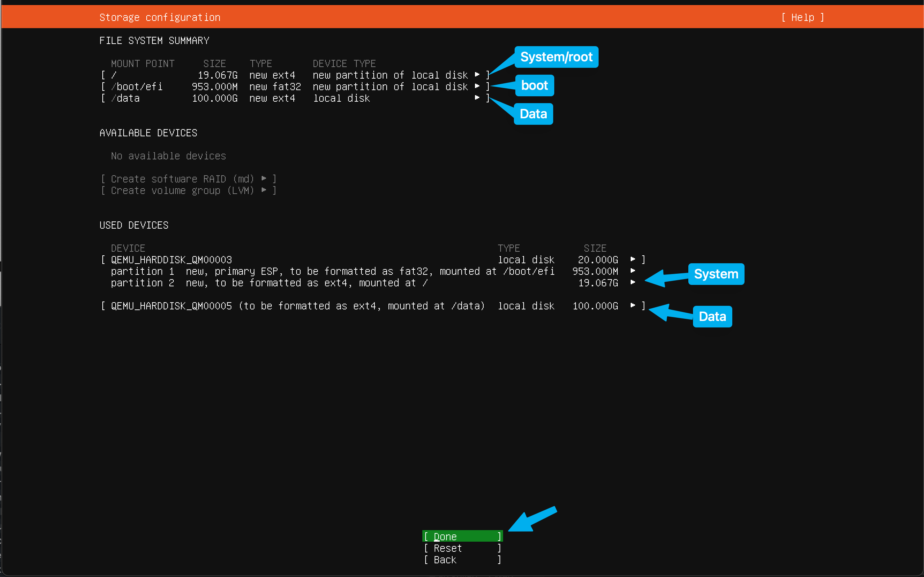924x577 pixels.
Task: Open Create volume group (LVM)
Action: [183, 190]
